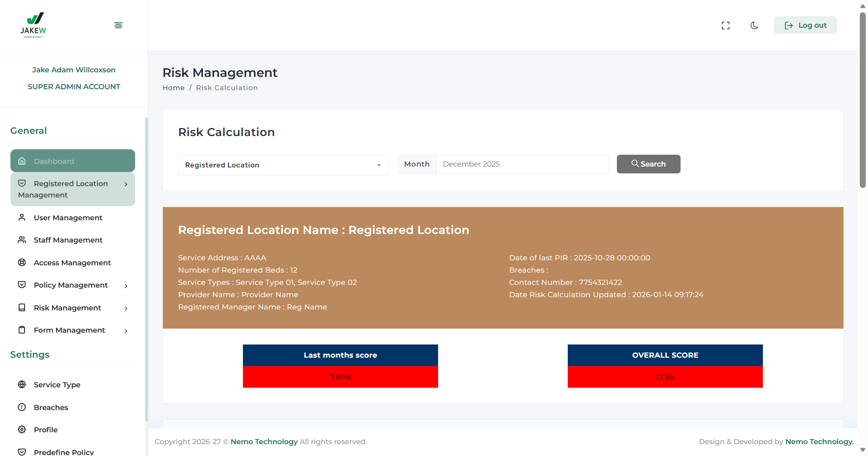Click the fullscreen toggle icon

coord(726,25)
